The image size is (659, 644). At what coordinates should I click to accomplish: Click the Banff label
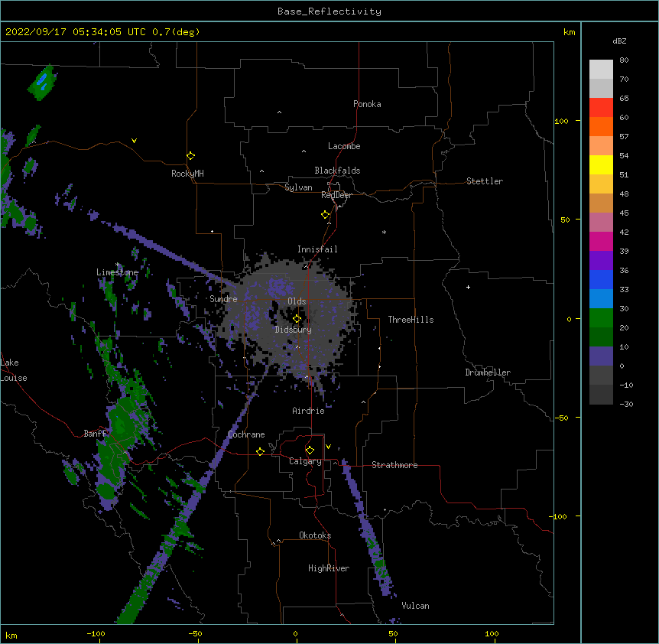pyautogui.click(x=95, y=434)
